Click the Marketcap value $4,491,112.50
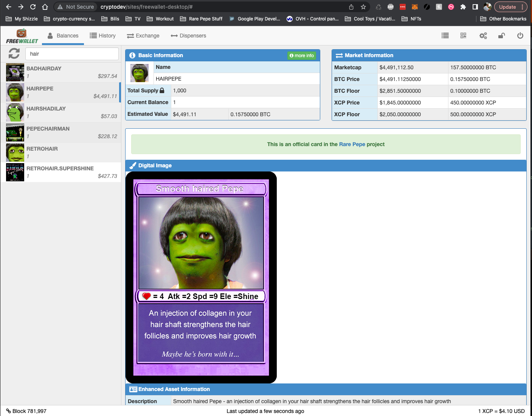 [x=397, y=67]
